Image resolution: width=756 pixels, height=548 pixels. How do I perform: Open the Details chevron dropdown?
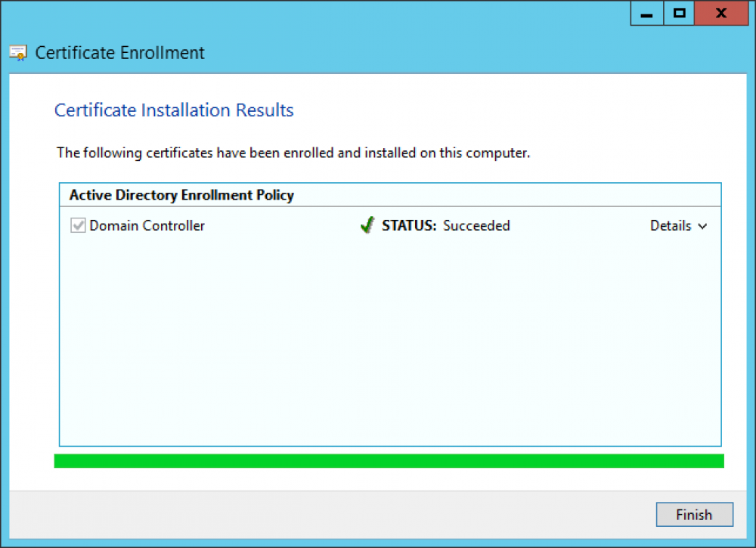click(702, 226)
